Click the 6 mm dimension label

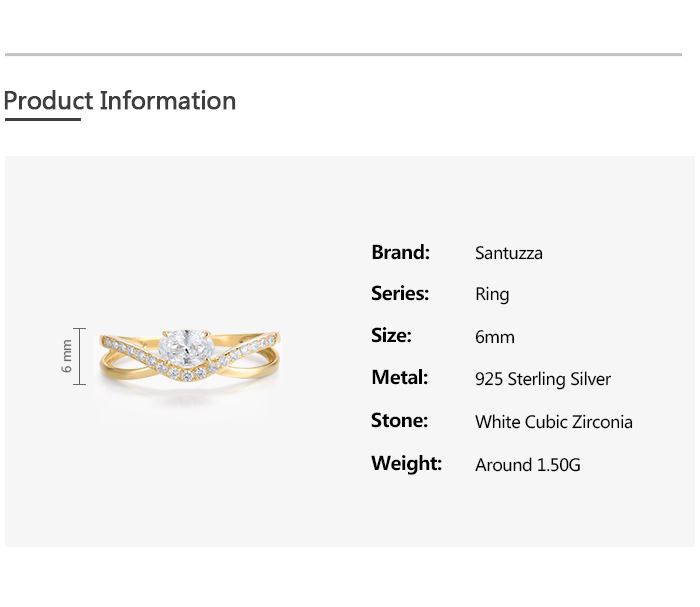coord(67,356)
